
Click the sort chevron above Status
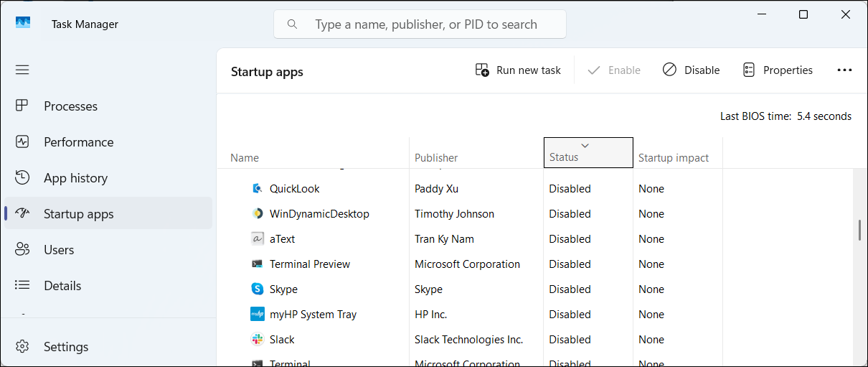pos(585,146)
